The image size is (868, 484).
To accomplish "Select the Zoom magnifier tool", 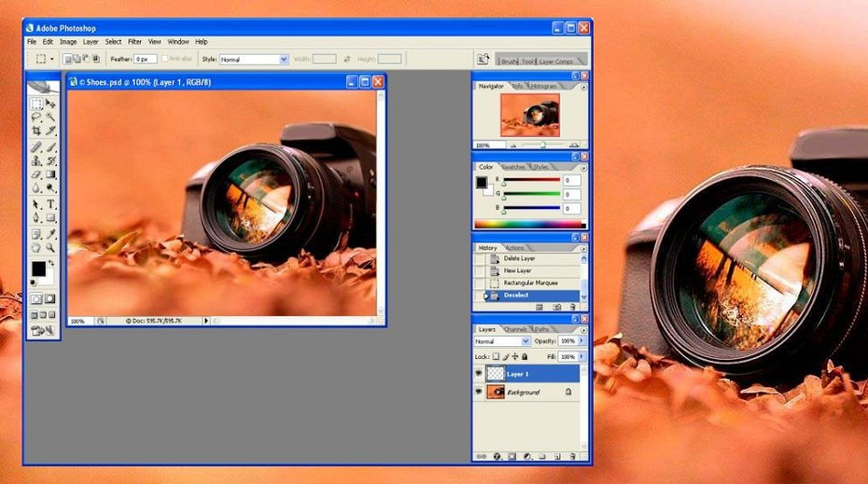I will (50, 248).
